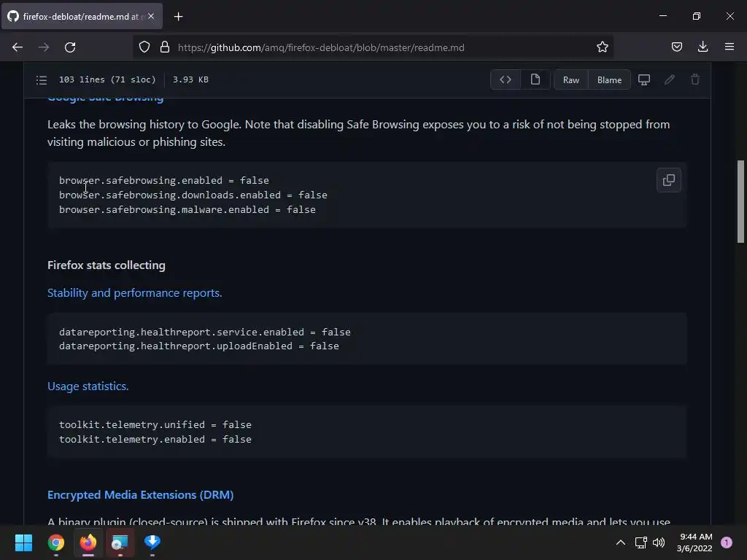Open a new browser tab
Screen dimensions: 747x560
tap(178, 17)
